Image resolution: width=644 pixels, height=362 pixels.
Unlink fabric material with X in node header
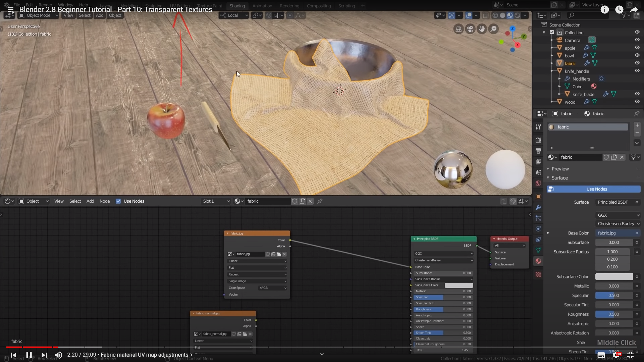tap(310, 201)
